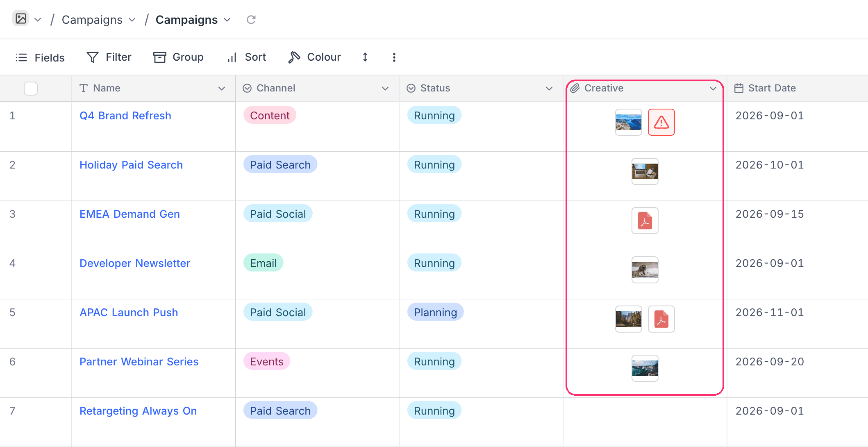Open the Group options

tap(178, 57)
